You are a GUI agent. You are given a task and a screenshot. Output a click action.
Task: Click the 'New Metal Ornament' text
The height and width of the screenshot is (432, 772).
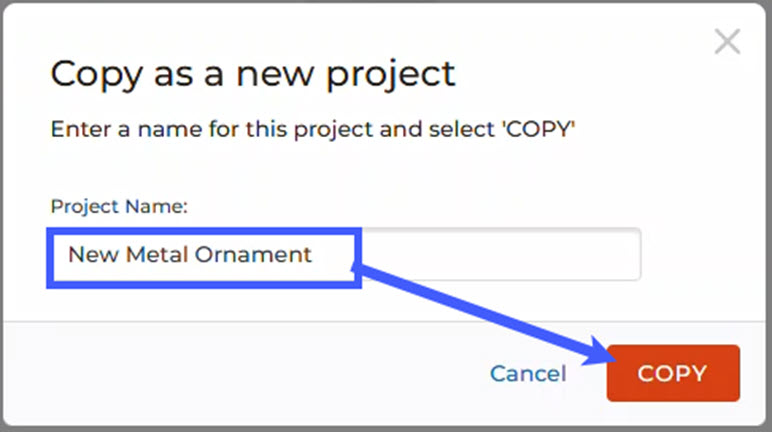click(190, 255)
